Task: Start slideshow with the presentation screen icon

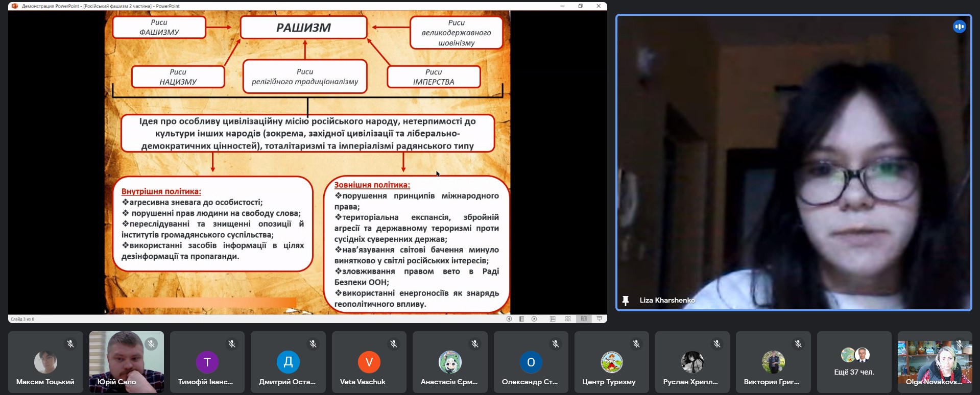Action: (x=600, y=319)
